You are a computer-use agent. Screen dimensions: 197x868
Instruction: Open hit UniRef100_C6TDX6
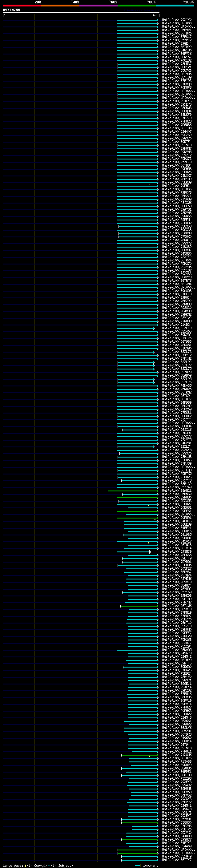tap(177, 33)
